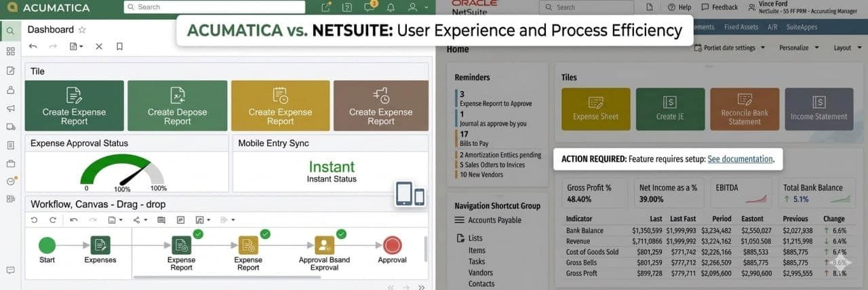The height and width of the screenshot is (290, 868).
Task: Click the external edit icon in Acumatica header
Action: coord(327,7)
